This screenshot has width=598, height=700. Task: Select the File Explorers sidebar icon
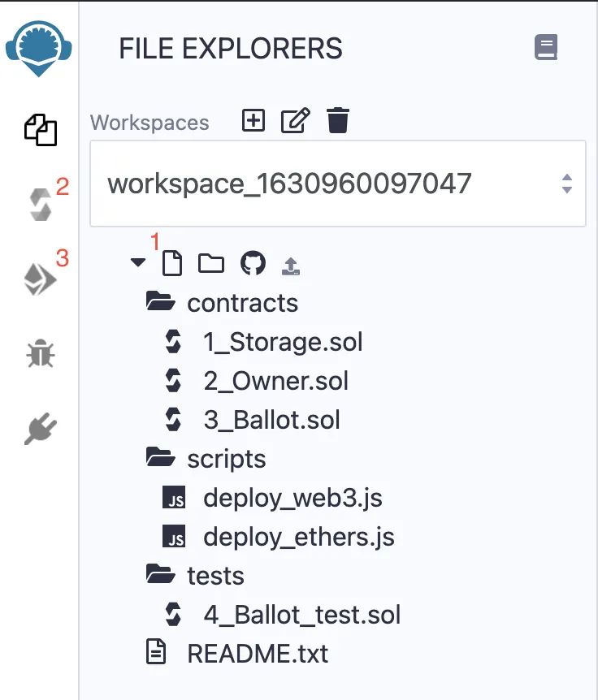pos(41,130)
